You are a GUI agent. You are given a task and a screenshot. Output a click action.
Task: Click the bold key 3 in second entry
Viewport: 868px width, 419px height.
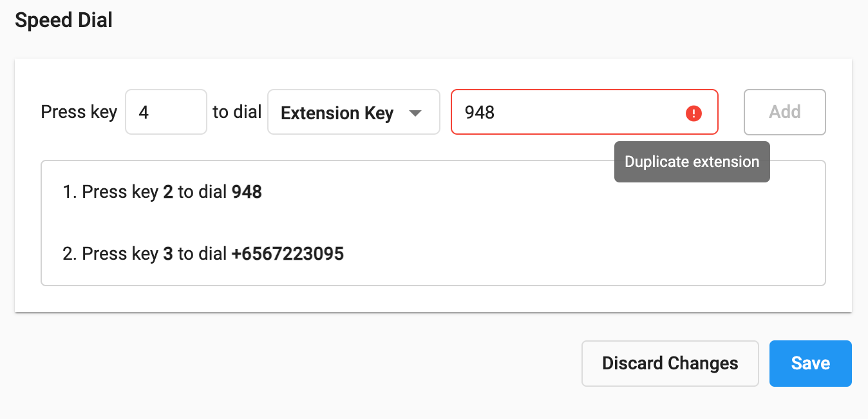click(168, 254)
